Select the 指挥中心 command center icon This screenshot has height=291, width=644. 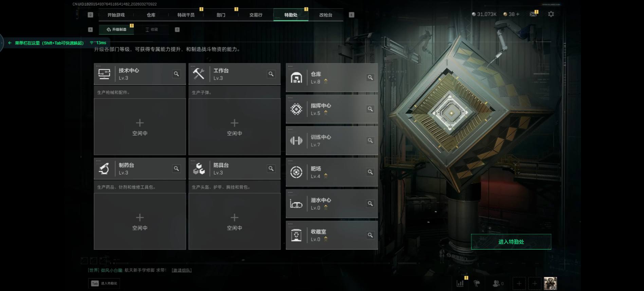coord(296,109)
